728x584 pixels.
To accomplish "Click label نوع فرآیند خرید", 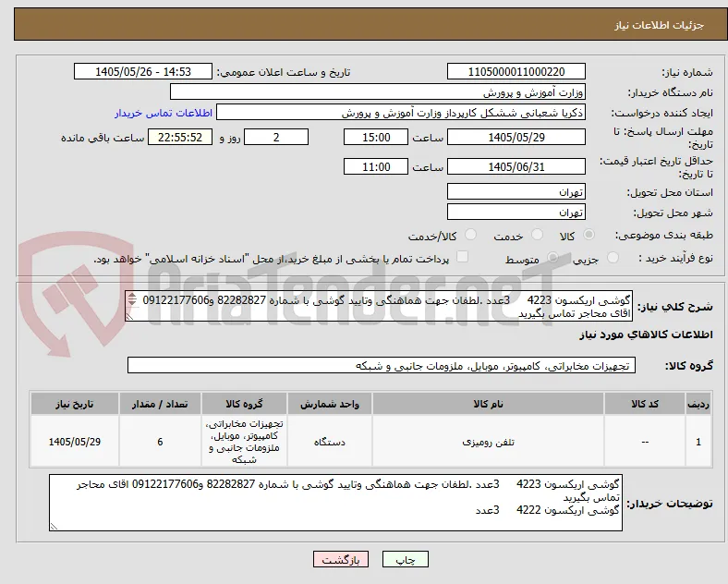I will [676, 258].
